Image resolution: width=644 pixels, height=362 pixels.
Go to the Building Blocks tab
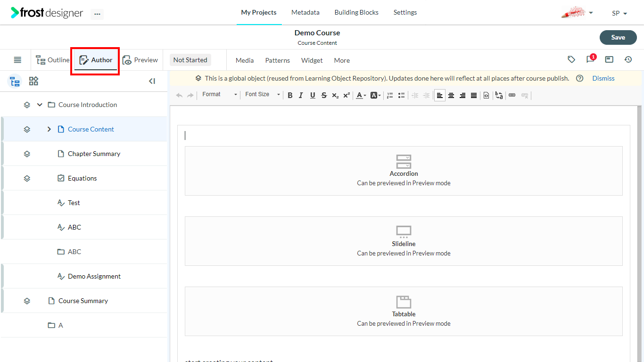coord(356,12)
